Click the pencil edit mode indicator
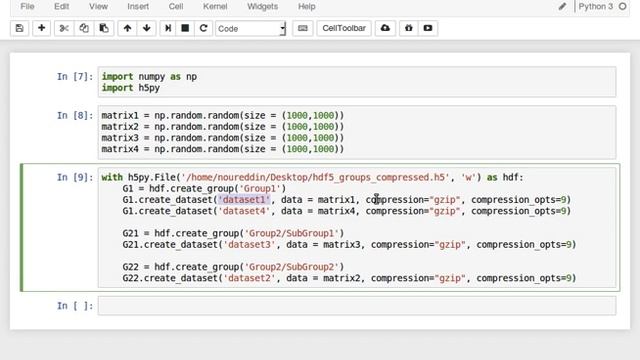Viewport: 640px width, 360px height. pyautogui.click(x=562, y=7)
